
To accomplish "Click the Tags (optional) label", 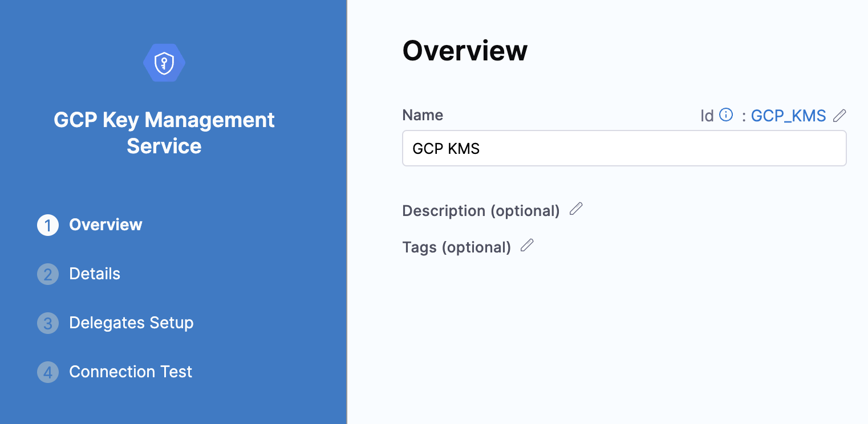I will coord(456,247).
